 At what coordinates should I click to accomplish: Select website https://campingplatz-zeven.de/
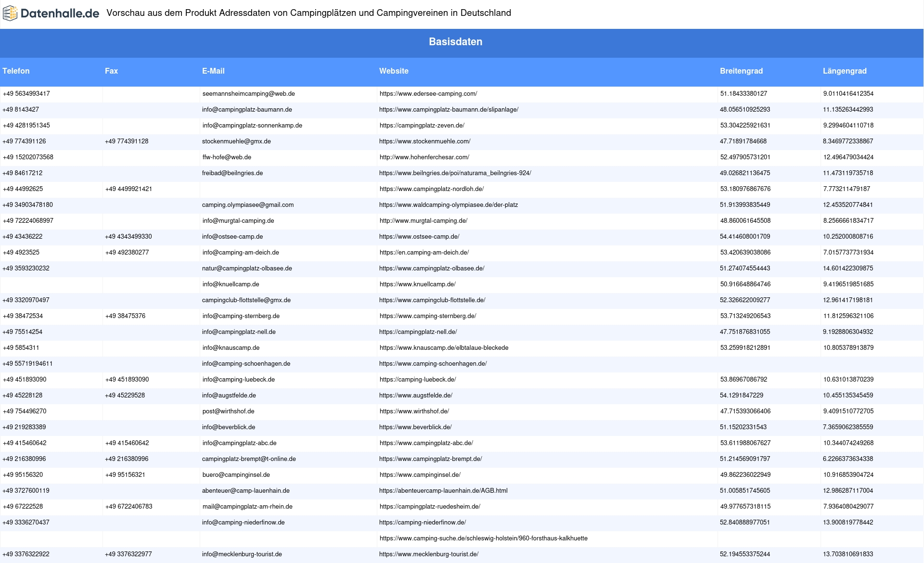pos(422,126)
